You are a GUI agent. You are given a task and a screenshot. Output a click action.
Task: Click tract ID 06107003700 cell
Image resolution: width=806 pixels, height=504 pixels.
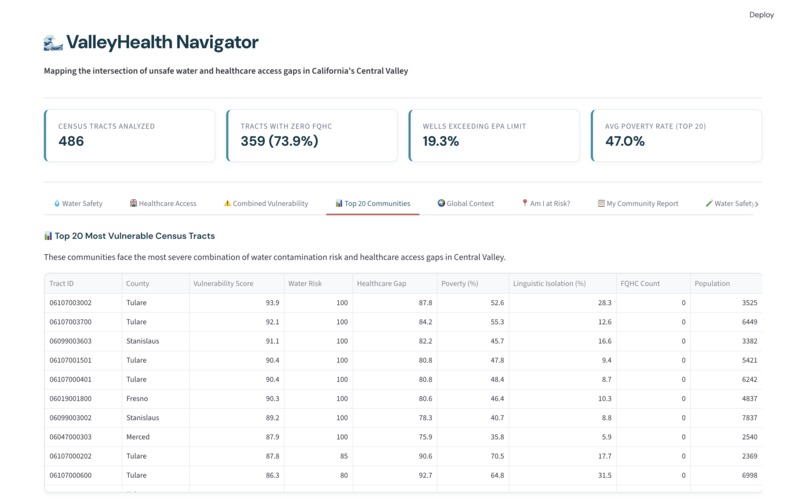coord(83,322)
